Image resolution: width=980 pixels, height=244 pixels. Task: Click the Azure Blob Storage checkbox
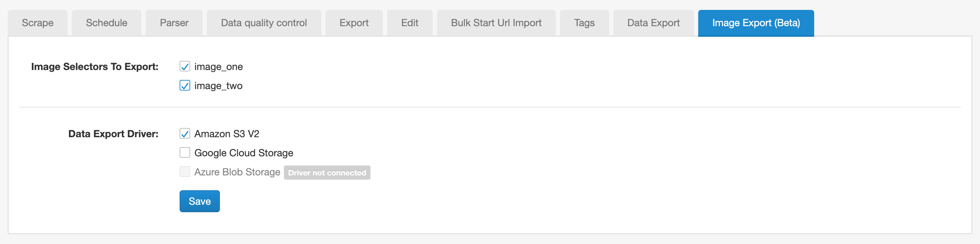click(185, 172)
